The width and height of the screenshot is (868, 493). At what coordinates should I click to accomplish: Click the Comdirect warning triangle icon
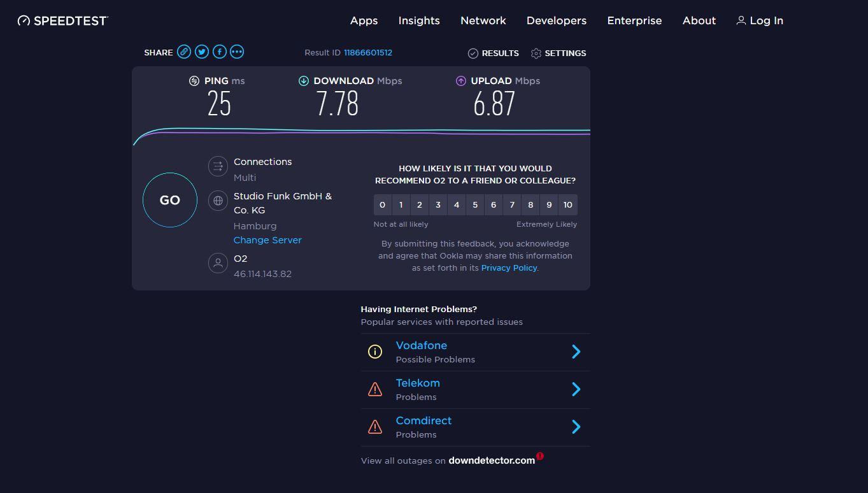click(x=375, y=427)
